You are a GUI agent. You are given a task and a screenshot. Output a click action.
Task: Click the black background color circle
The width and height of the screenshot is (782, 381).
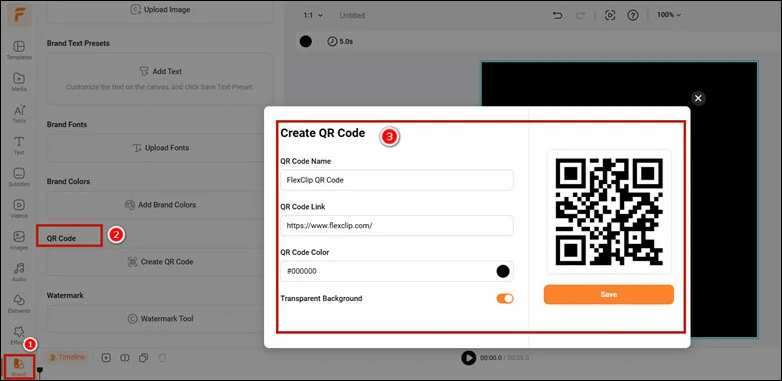(306, 42)
